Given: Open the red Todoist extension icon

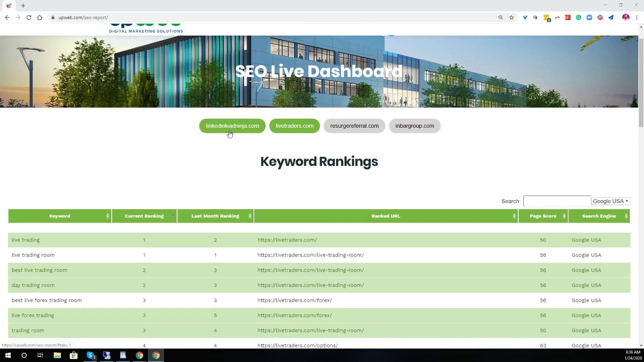Looking at the screenshot, I should tap(568, 17).
